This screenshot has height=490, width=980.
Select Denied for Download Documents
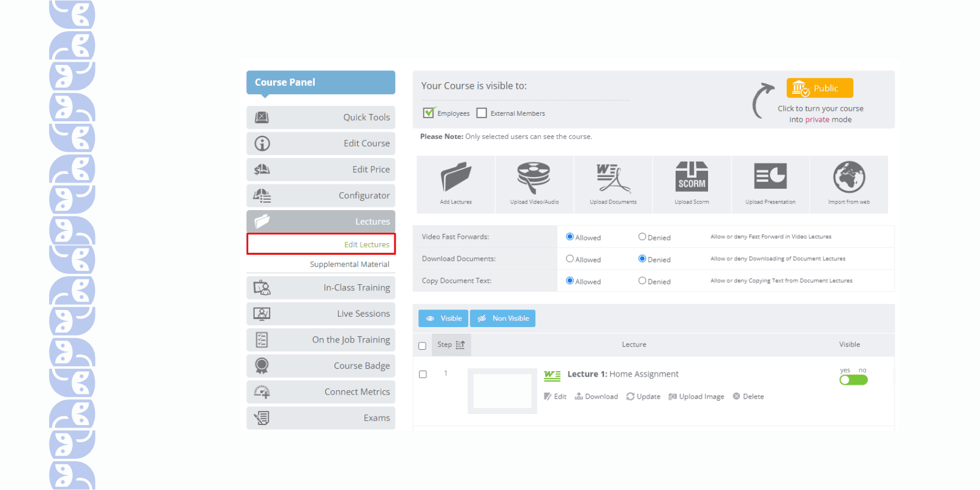642,258
